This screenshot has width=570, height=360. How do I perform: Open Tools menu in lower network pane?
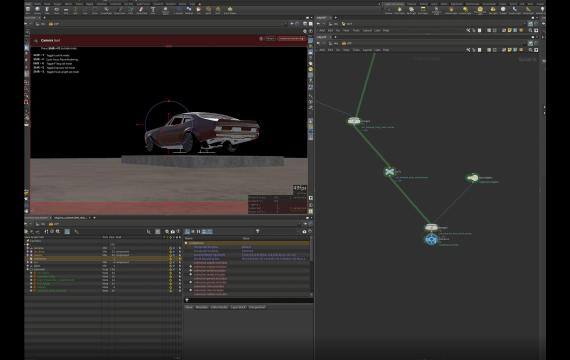coord(356,50)
